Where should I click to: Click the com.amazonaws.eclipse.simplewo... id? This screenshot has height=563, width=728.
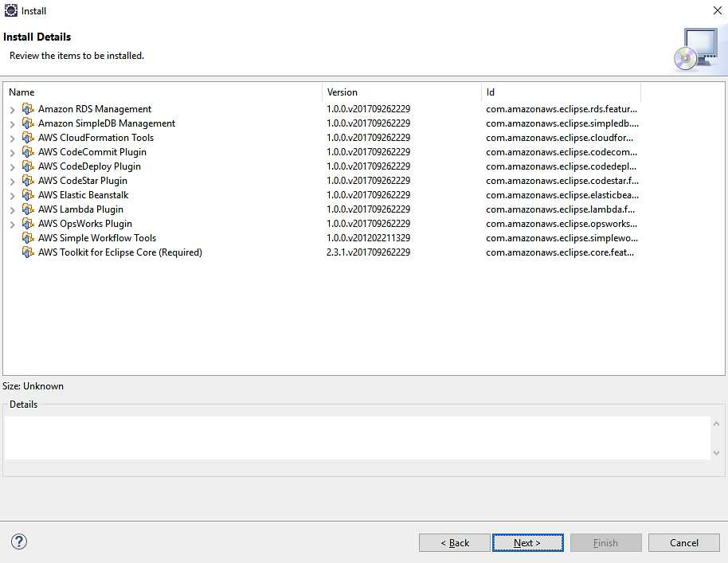(562, 238)
